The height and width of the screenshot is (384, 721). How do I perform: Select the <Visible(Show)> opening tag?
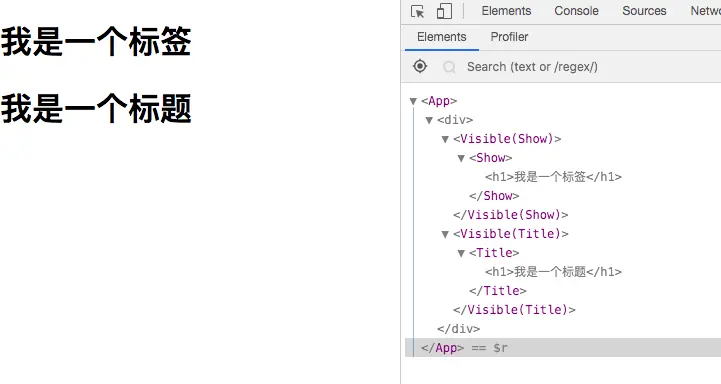tap(507, 139)
